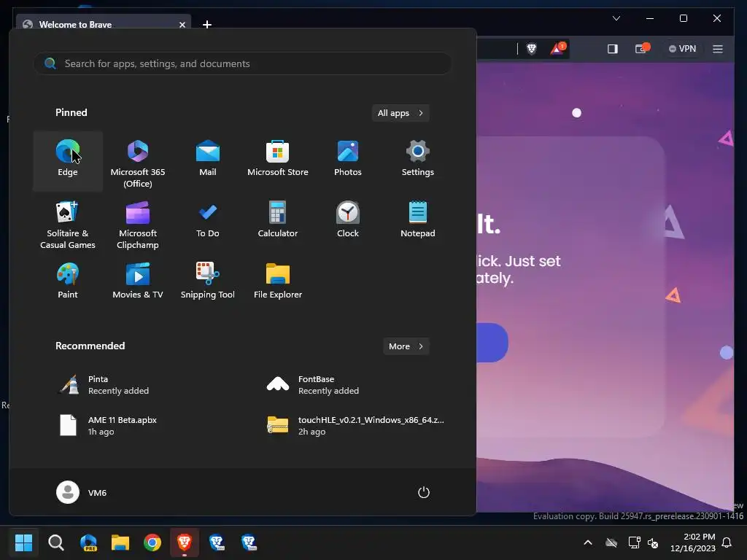Image resolution: width=747 pixels, height=560 pixels.
Task: Start Solitaire & Casual Games
Action: [68, 224]
